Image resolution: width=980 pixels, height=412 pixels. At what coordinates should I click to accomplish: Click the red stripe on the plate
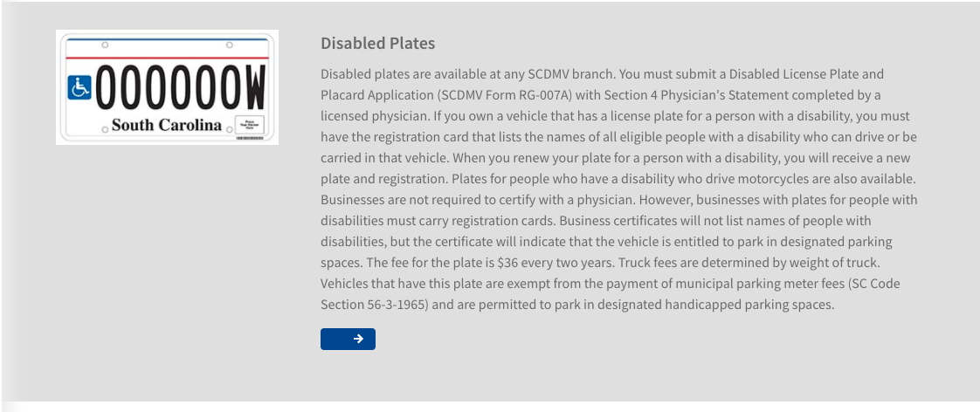(166, 58)
